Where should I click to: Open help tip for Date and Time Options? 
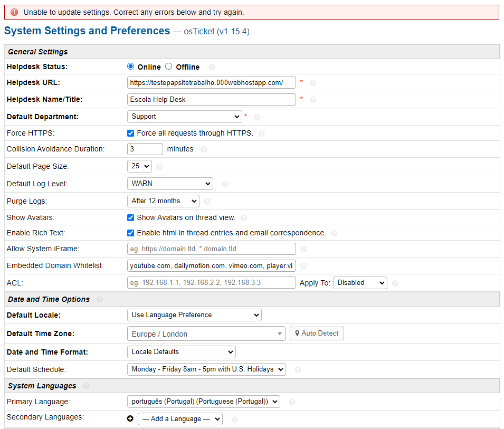click(x=100, y=299)
